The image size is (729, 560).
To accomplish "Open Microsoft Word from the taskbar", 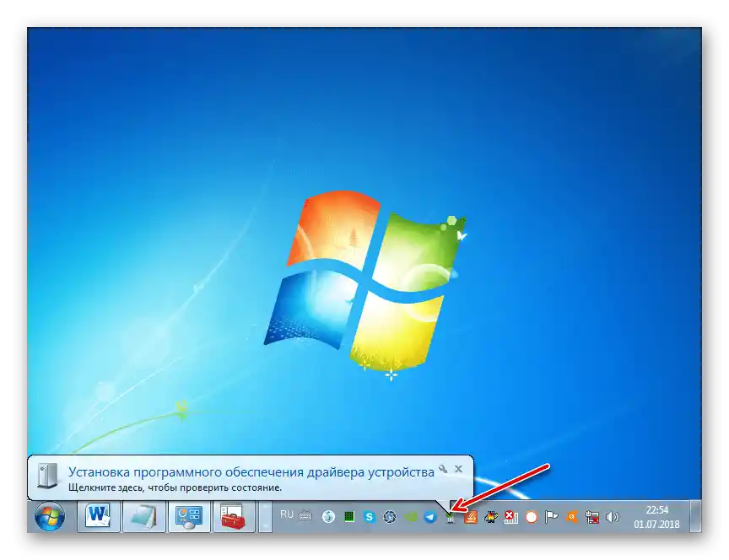I will [x=99, y=516].
